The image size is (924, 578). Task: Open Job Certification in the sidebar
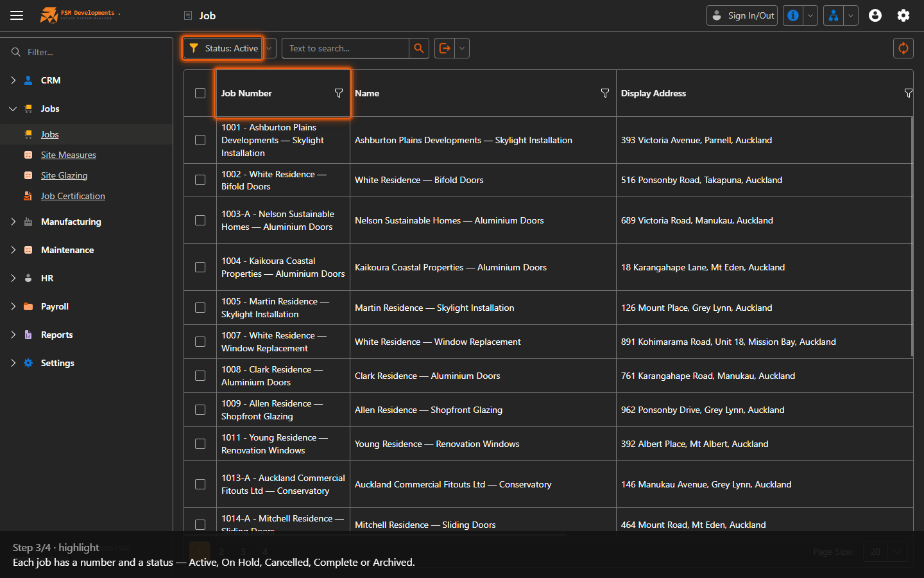(x=73, y=196)
